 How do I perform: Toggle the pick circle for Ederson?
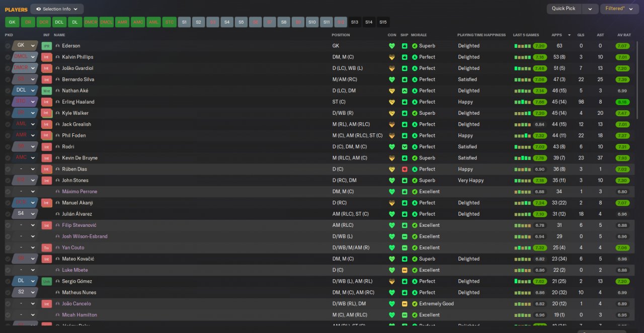tap(8, 46)
